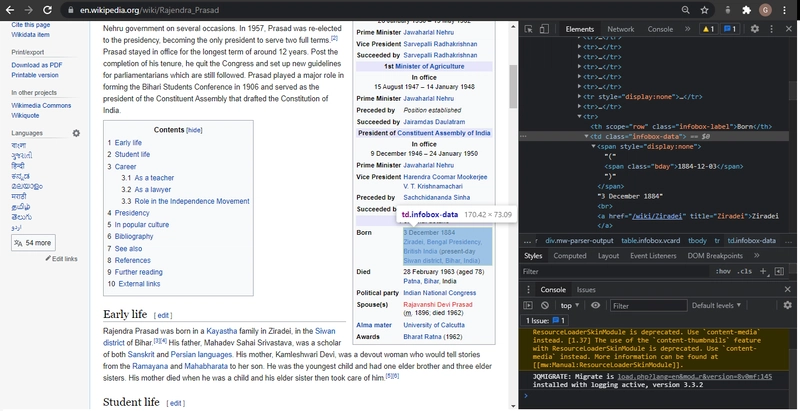The image size is (800, 411).
Task: Open the University of Calcutta link
Action: tap(434, 325)
